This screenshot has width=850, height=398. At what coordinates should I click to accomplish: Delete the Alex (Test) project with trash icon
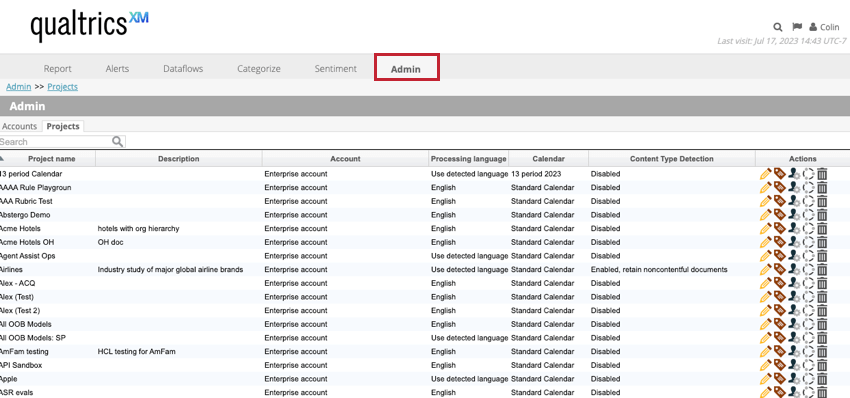[822, 297]
